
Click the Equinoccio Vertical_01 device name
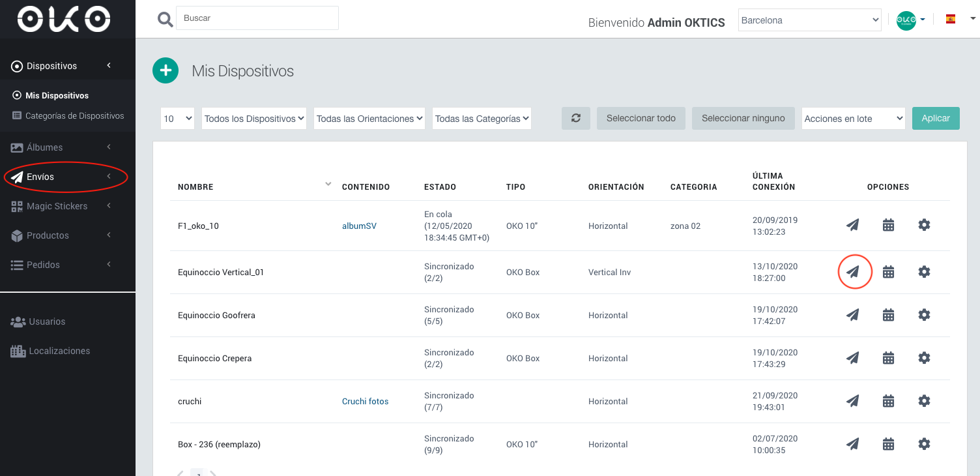tap(221, 272)
